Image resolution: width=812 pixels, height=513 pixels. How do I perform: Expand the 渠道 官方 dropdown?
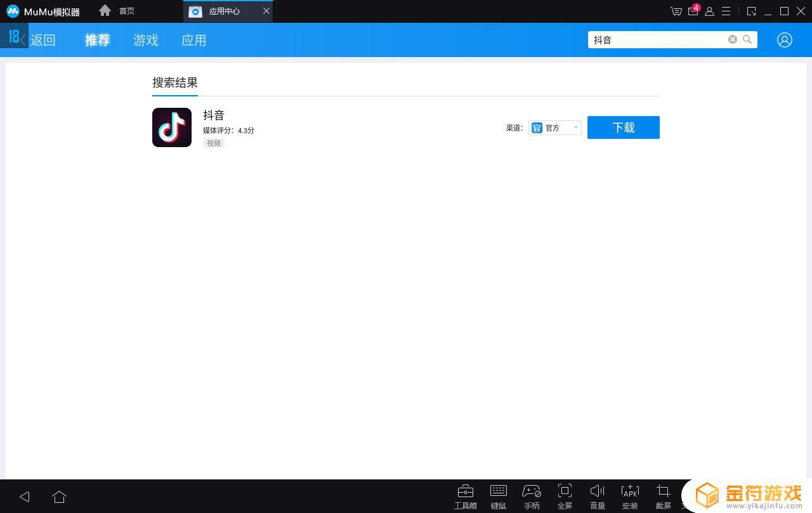point(555,127)
